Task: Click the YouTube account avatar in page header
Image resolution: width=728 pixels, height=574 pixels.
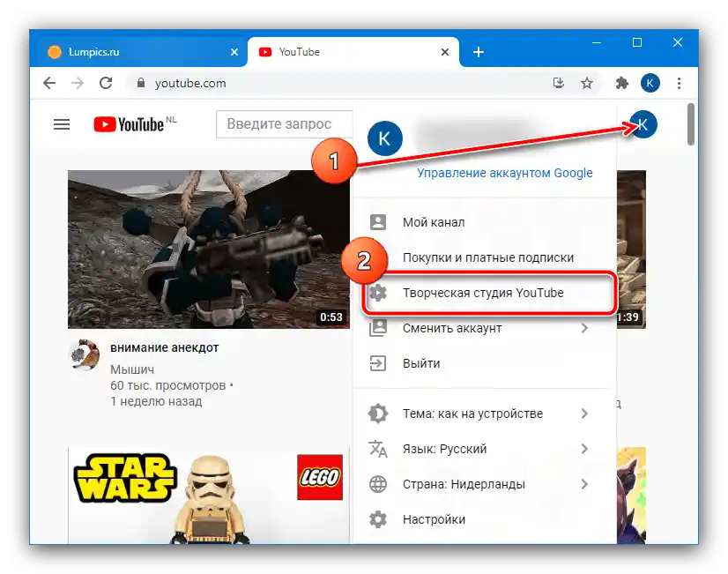Action: 643,124
